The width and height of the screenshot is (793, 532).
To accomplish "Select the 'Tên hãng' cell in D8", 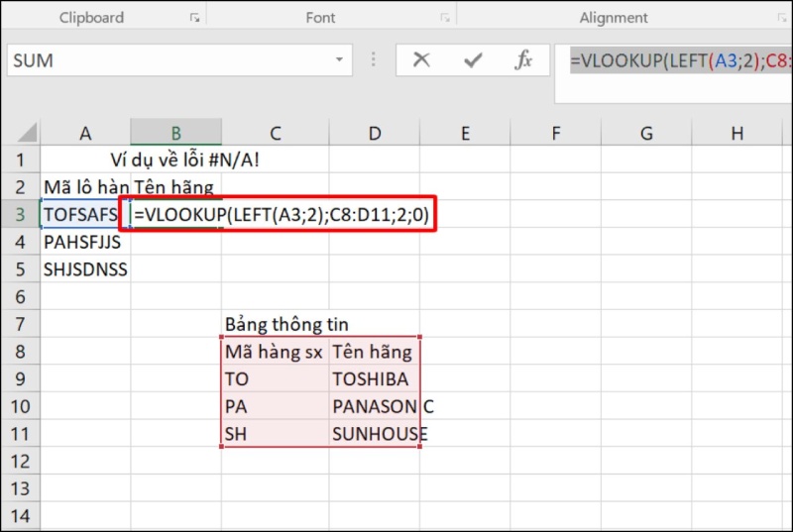I will point(375,351).
